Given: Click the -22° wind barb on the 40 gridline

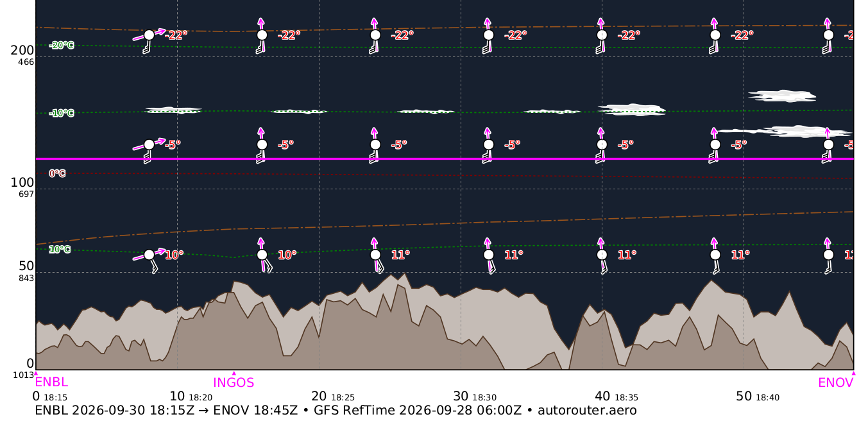Looking at the screenshot, I should coord(601,35).
